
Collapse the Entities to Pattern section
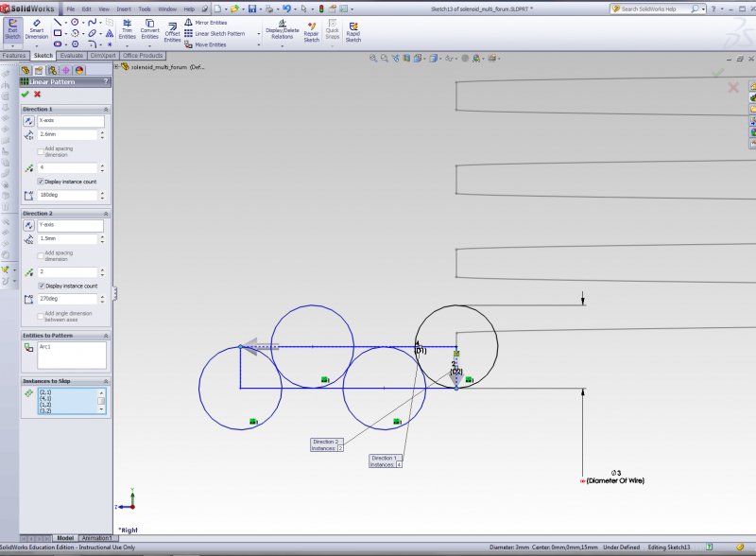pos(105,336)
